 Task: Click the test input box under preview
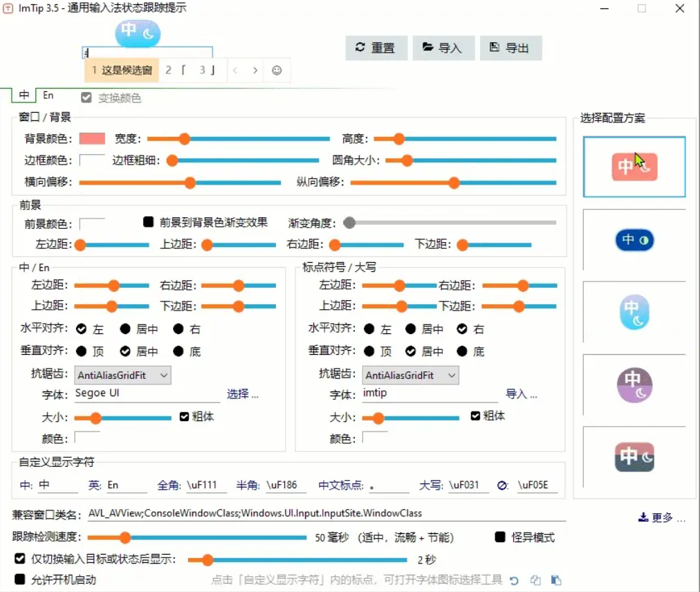[x=147, y=53]
